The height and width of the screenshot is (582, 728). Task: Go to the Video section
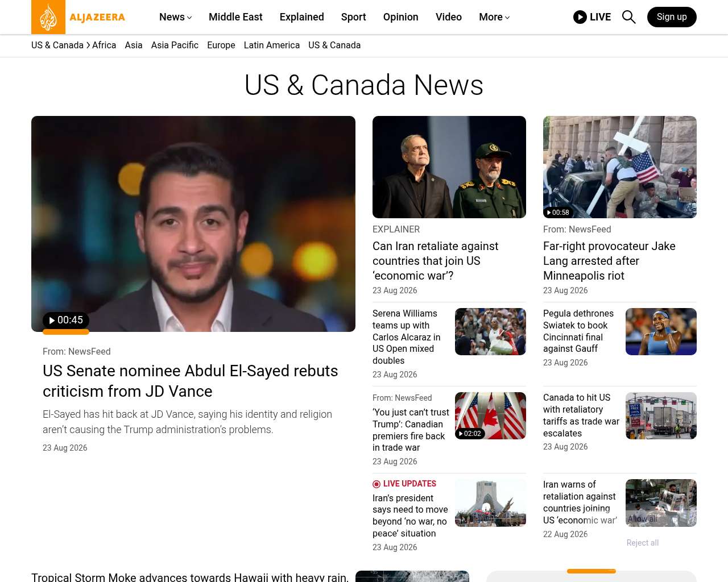click(x=449, y=17)
